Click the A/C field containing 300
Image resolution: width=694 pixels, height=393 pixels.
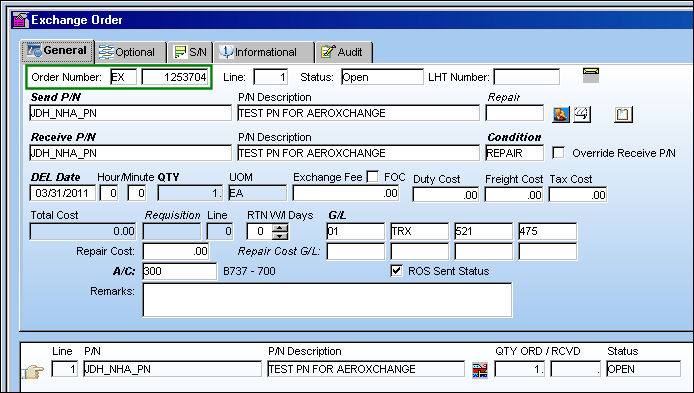pyautogui.click(x=180, y=271)
